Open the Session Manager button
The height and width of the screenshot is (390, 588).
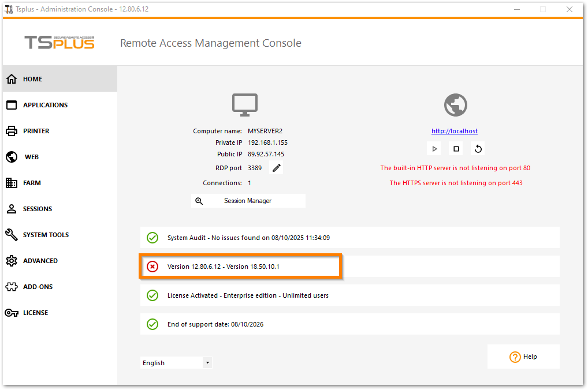(248, 201)
